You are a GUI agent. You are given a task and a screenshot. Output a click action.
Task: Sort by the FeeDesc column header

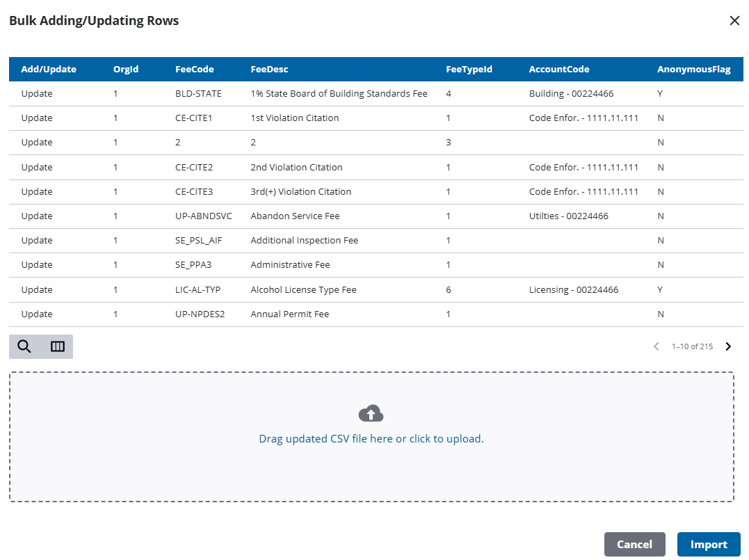click(x=269, y=70)
